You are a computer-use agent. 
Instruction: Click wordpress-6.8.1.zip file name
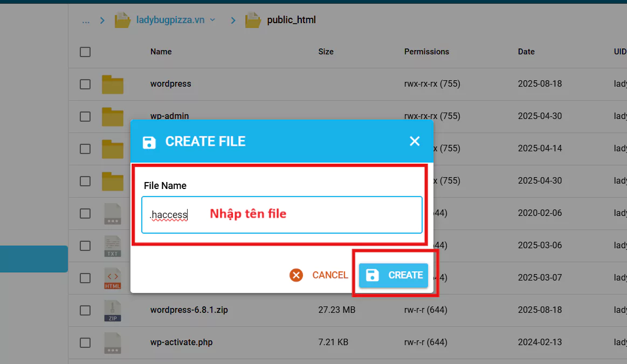pyautogui.click(x=189, y=310)
